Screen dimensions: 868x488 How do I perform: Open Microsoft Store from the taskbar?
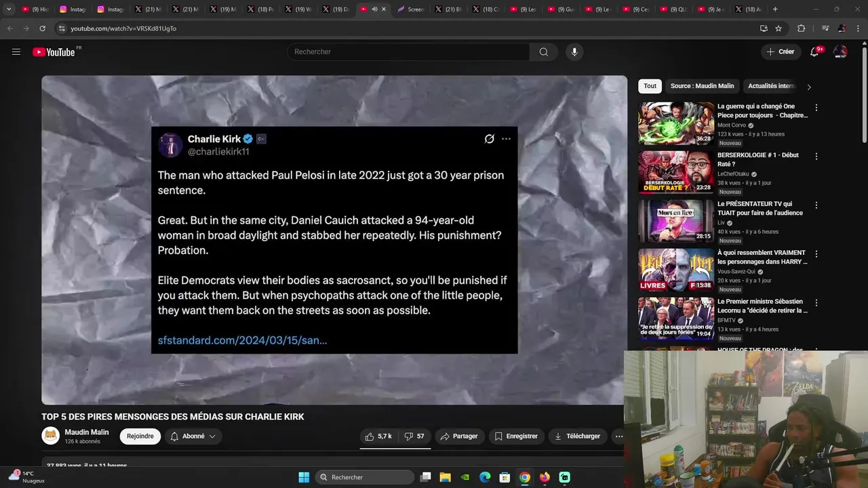pos(505,477)
